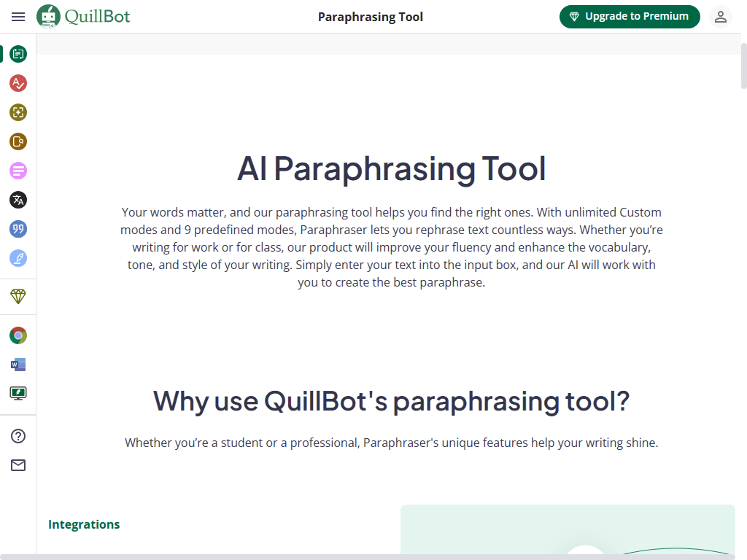Image resolution: width=747 pixels, height=560 pixels.
Task: Open the AI Detector sidebar icon
Action: click(x=18, y=112)
